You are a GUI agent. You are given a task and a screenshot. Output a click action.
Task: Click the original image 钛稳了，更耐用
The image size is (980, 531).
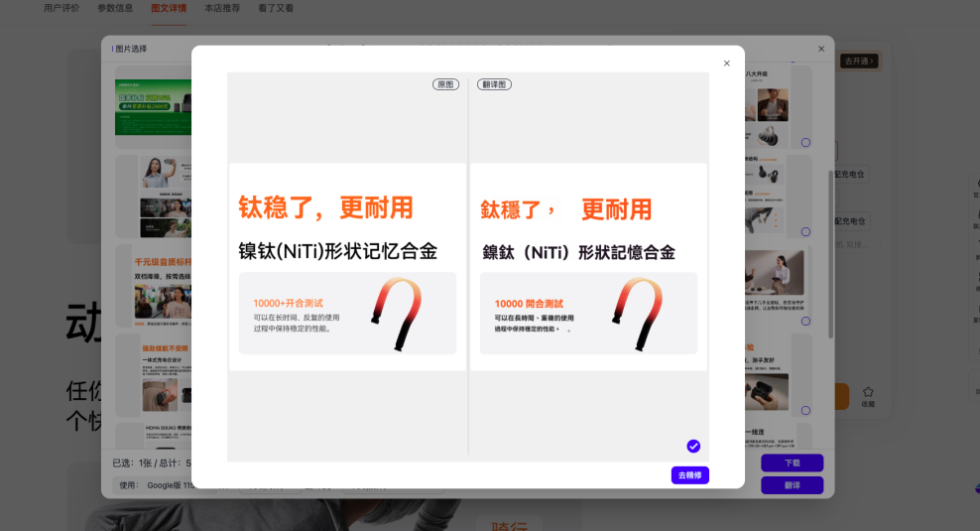[x=347, y=267]
